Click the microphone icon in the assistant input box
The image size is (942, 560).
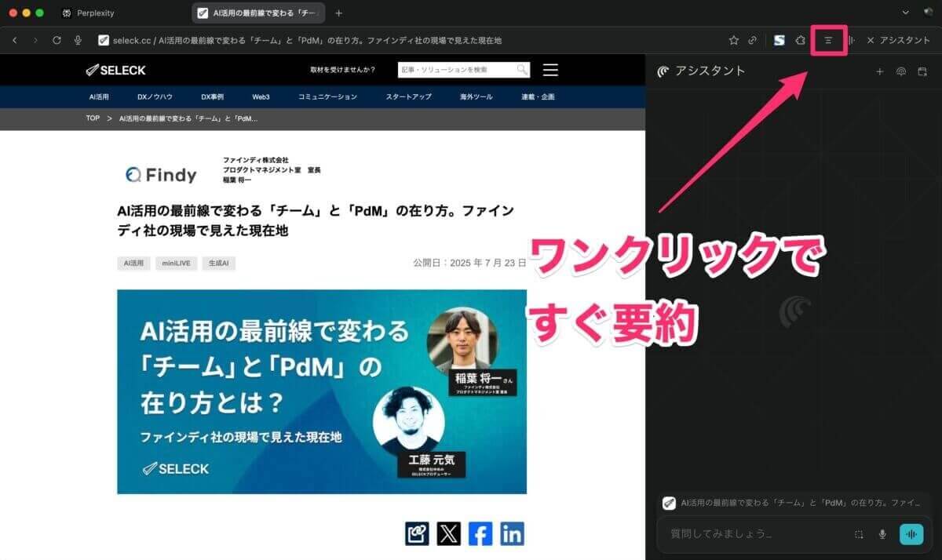[882, 534]
